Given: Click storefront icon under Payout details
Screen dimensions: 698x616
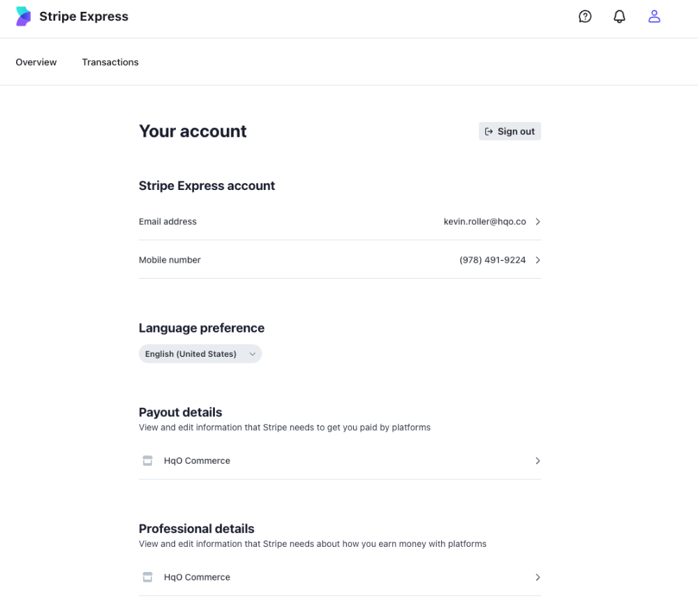Looking at the screenshot, I should (x=147, y=461).
